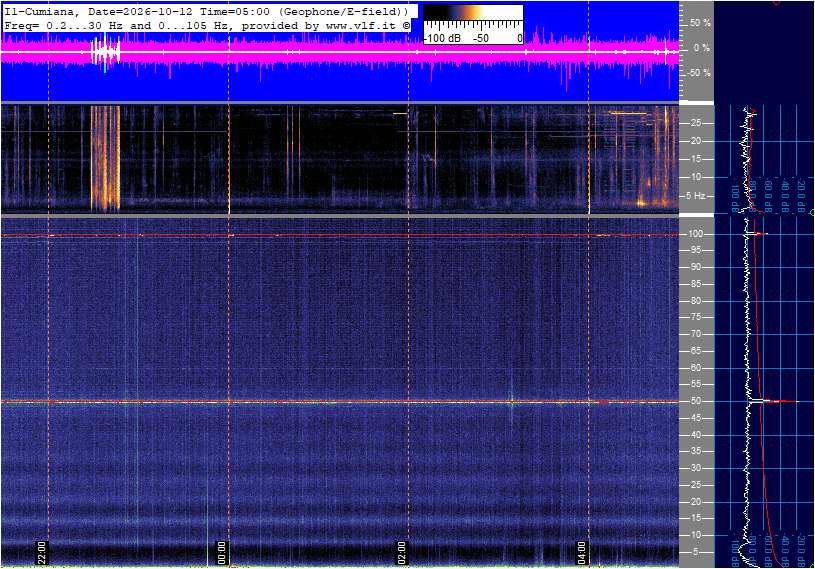The width and height of the screenshot is (815, 569).
Task: Click the 90 label on lower frequency scale
Action: (695, 267)
